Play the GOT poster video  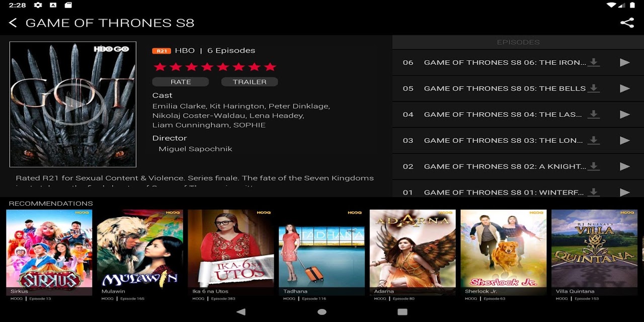(x=73, y=105)
